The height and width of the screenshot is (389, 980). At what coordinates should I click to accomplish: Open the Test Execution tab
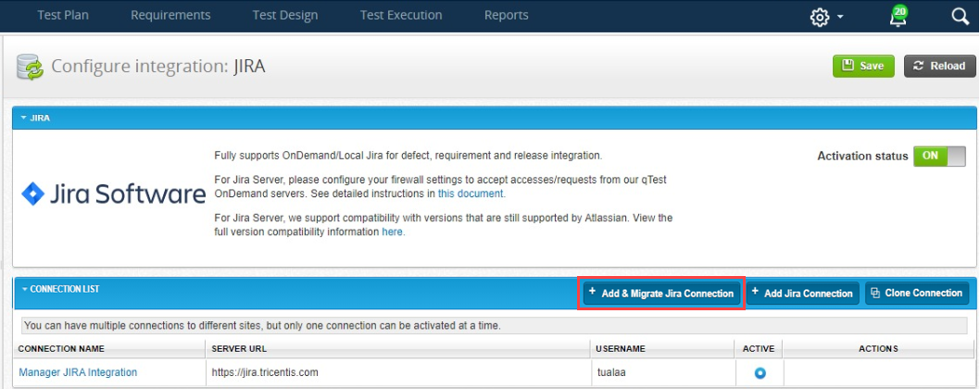[x=401, y=15]
